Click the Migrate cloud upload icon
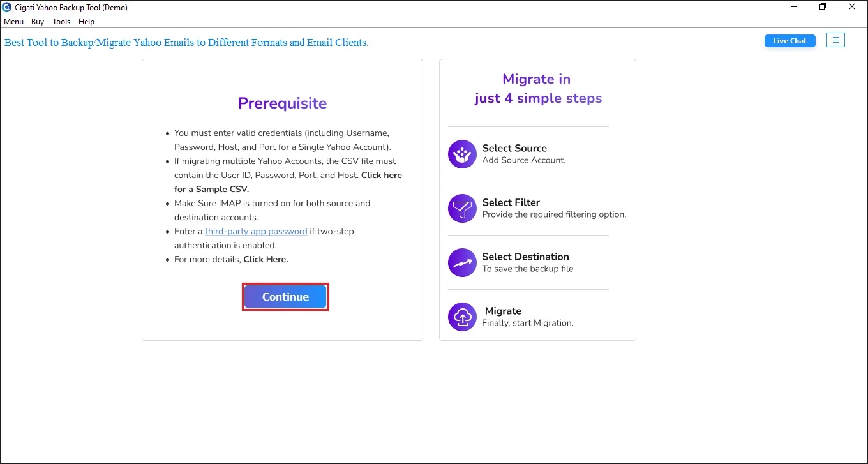The width and height of the screenshot is (868, 464). [x=462, y=317]
